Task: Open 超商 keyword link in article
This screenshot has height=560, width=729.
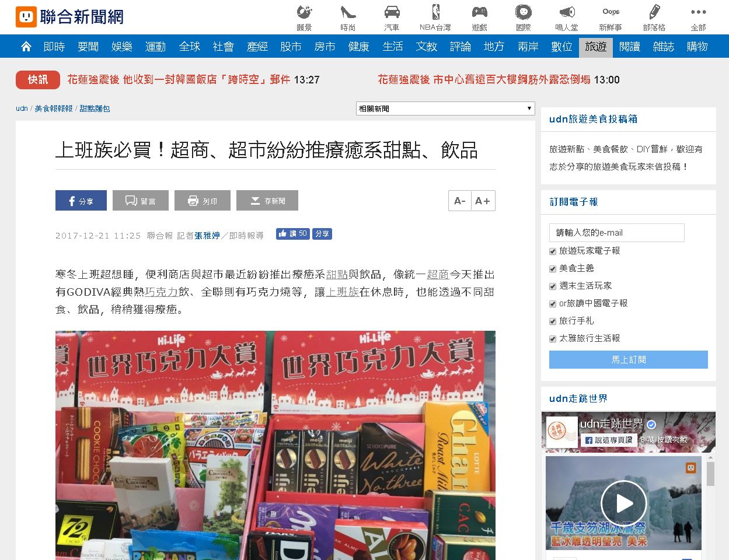Action: [438, 274]
